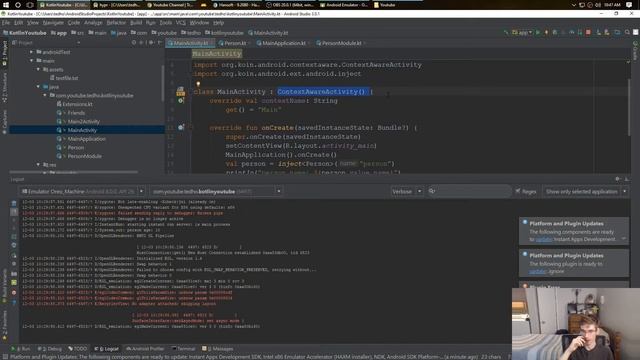
Task: Open the Verbose log level dropdown
Action: coord(407,191)
